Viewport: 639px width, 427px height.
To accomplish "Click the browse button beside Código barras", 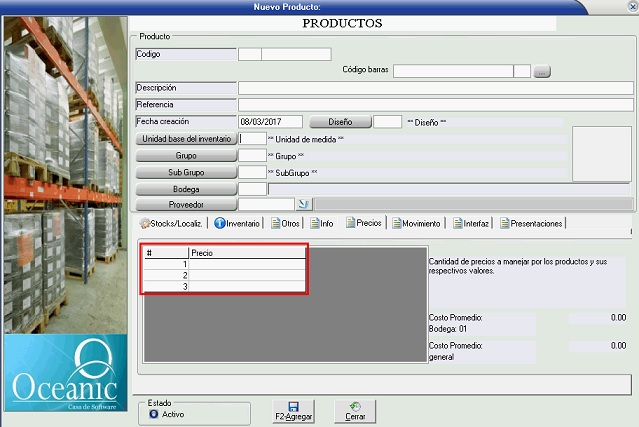I will pyautogui.click(x=542, y=71).
